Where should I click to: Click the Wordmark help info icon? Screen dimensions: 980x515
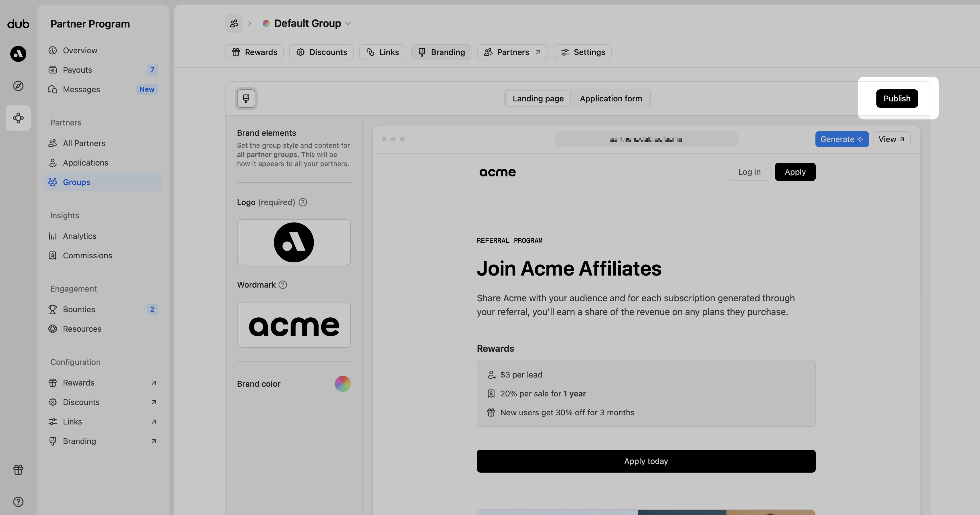coord(283,285)
